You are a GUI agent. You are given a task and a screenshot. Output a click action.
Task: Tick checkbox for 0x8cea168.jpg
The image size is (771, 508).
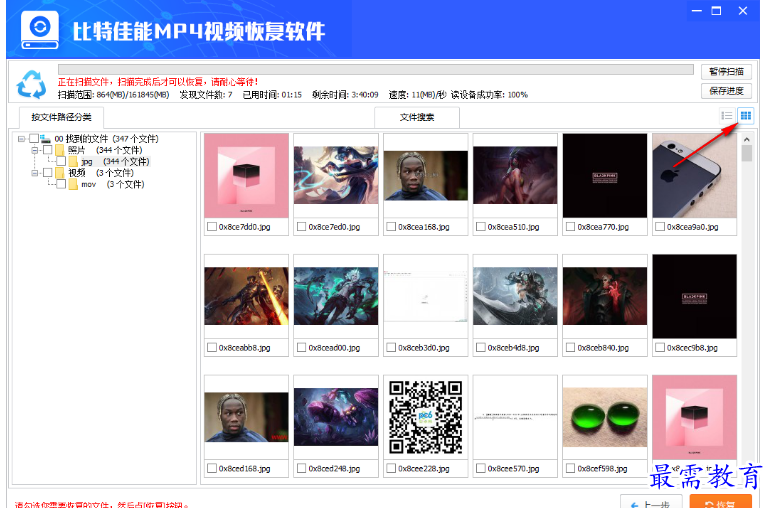391,227
